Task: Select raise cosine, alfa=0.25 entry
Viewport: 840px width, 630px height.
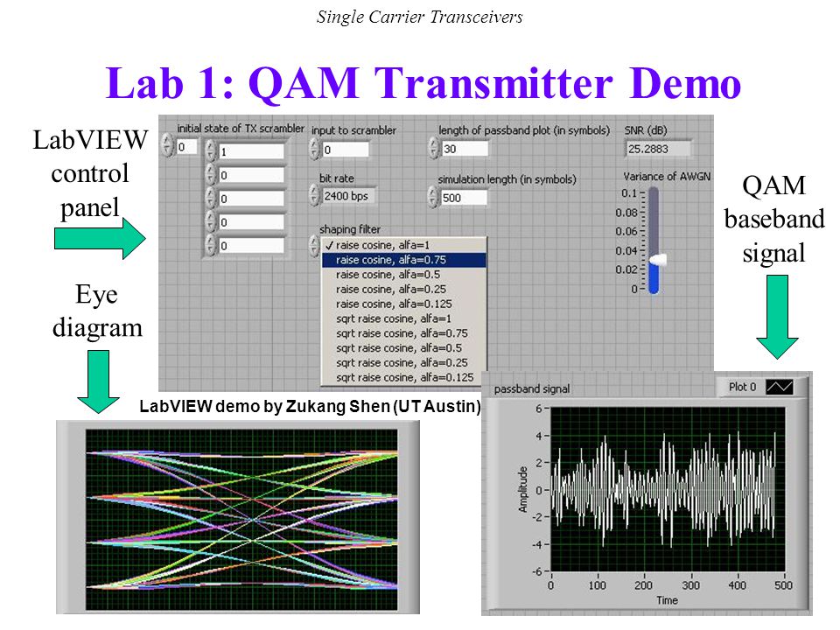Action: (404, 290)
